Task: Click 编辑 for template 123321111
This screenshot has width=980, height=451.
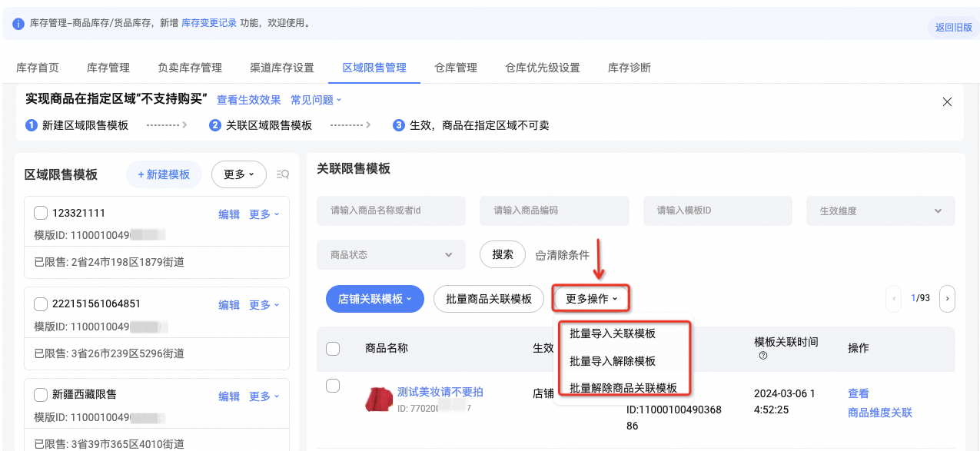Action: tap(229, 214)
